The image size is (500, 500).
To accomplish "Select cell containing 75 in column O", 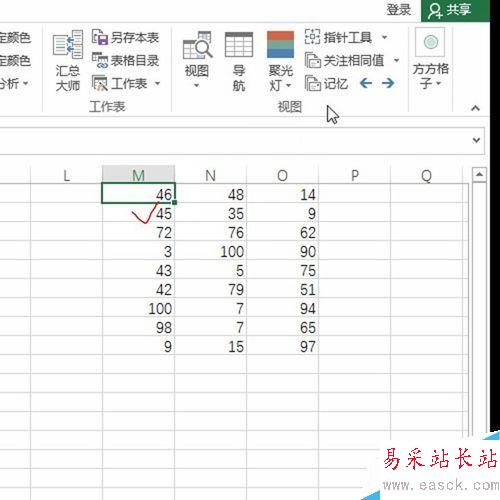I will pos(283,269).
